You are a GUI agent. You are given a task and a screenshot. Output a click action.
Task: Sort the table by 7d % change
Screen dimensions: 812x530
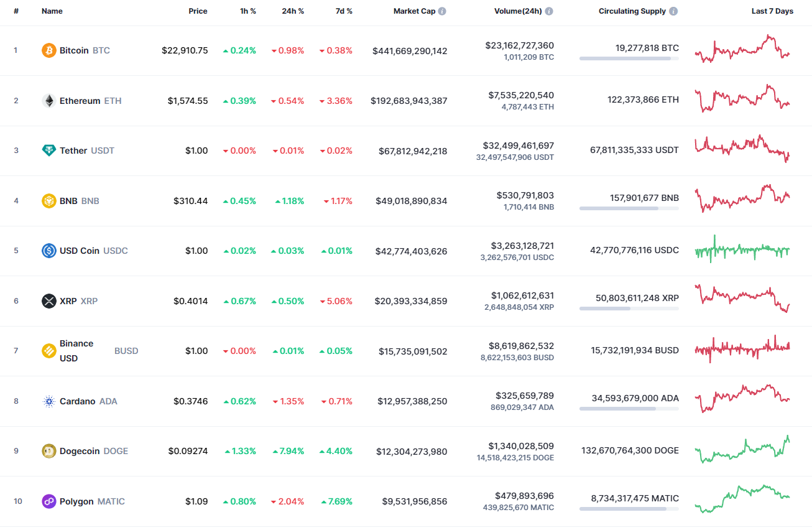click(x=343, y=11)
